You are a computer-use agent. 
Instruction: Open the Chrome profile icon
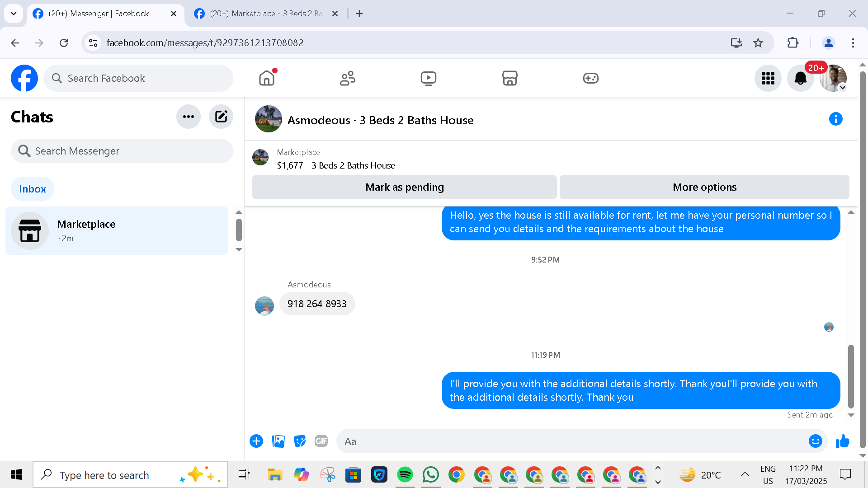(829, 43)
